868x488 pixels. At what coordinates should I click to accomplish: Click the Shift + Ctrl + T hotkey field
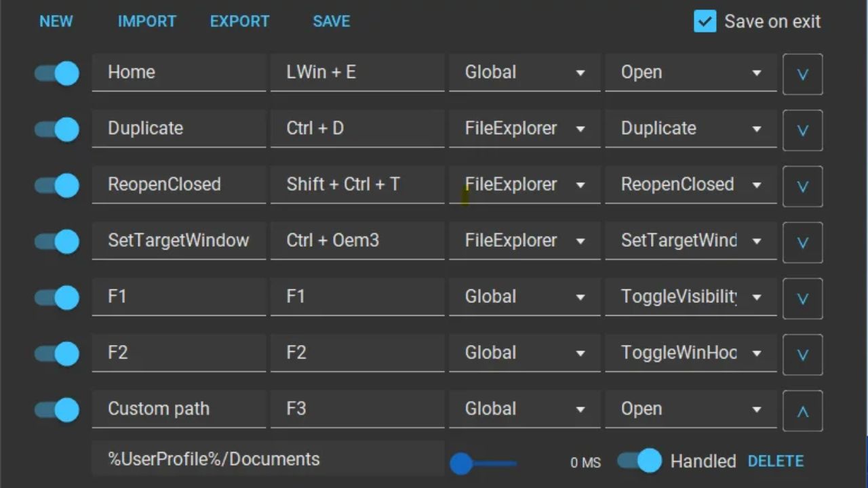coord(357,185)
